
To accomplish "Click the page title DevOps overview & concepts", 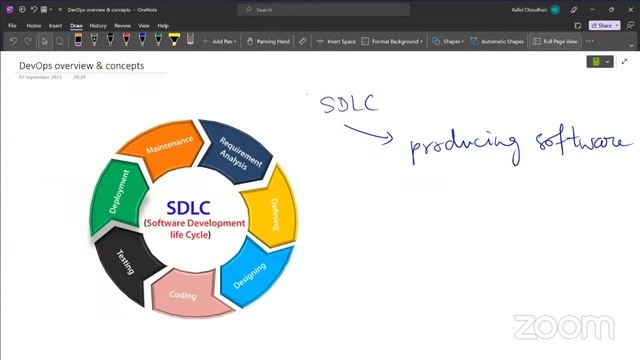I will pyautogui.click(x=82, y=66).
